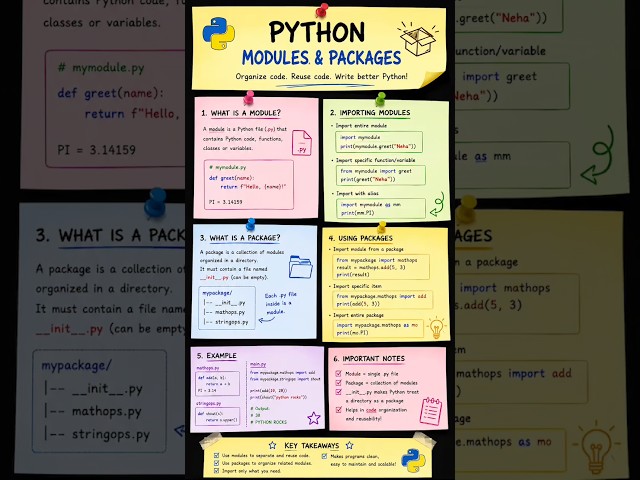This screenshot has width=640, height=480.
Task: Click the large 'PI = 3.14159' line in left background
Action: pos(96,150)
